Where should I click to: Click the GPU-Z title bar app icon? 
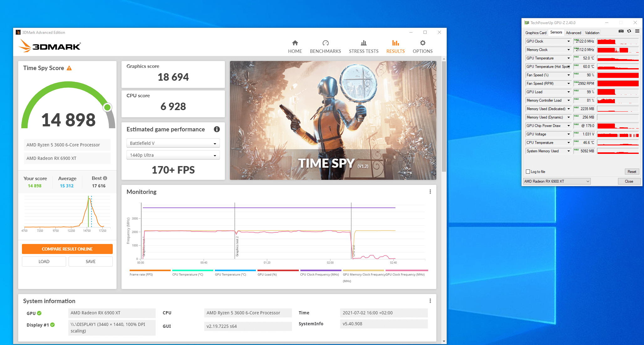(x=527, y=23)
